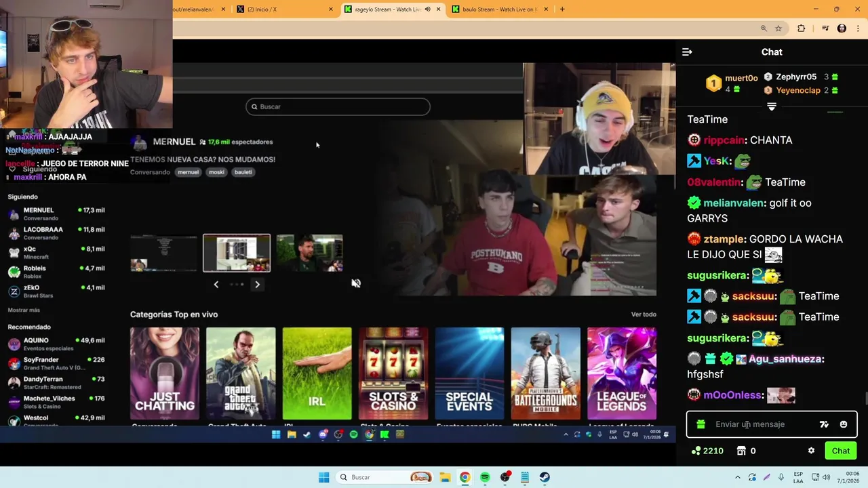This screenshot has height=488, width=868.
Task: Open DandyTerran recommended channel
Action: click(x=56, y=383)
